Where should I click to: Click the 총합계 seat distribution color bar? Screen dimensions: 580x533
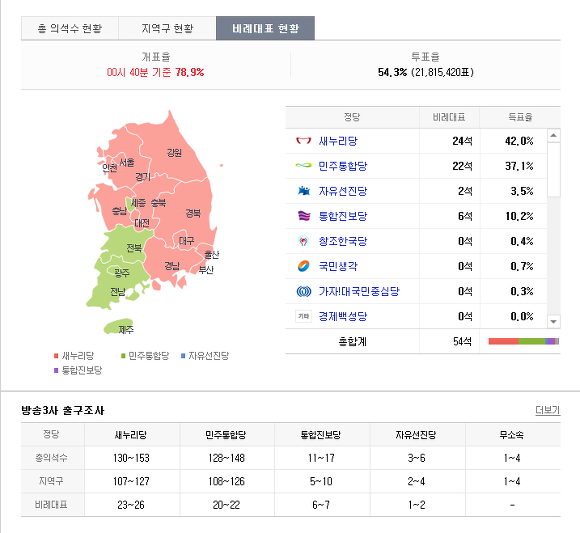523,341
